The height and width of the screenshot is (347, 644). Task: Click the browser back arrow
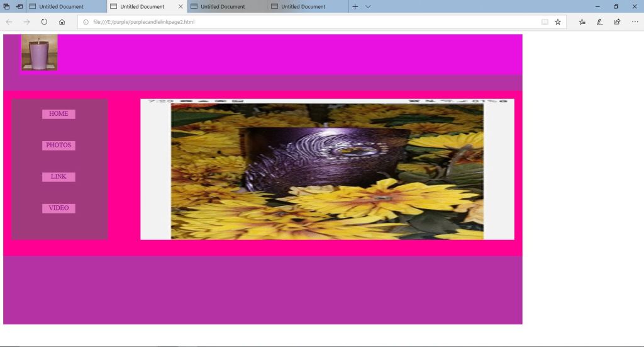pyautogui.click(x=9, y=21)
